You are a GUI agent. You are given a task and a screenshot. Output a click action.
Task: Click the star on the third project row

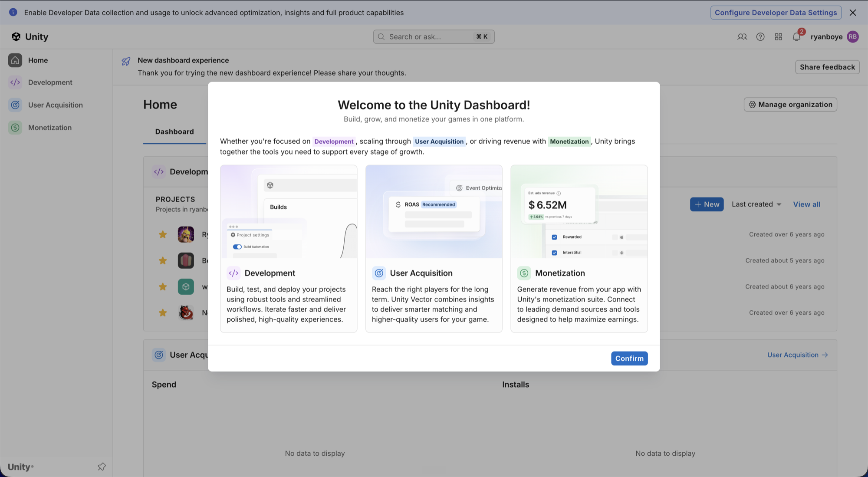163,287
